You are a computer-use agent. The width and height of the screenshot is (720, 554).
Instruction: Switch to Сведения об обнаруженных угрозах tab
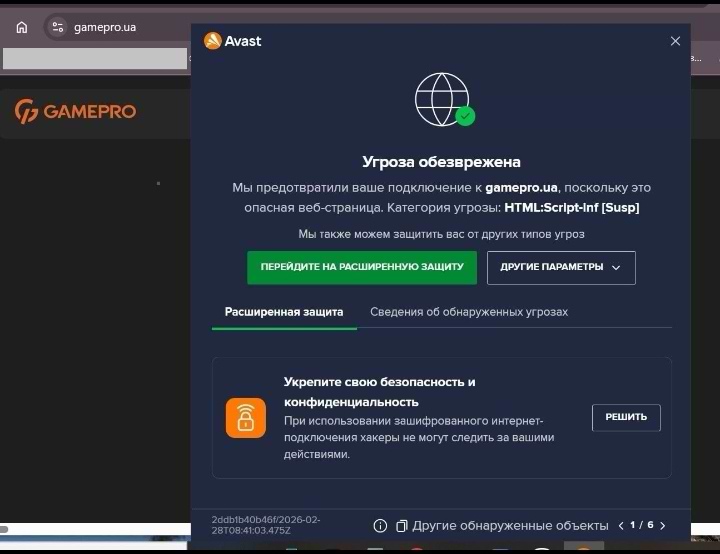(x=468, y=312)
